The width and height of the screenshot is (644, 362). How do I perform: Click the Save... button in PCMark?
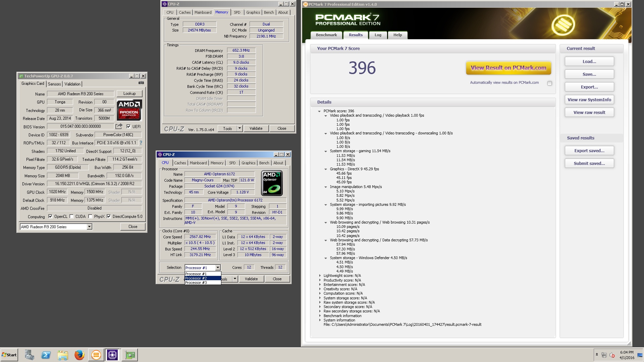589,74
